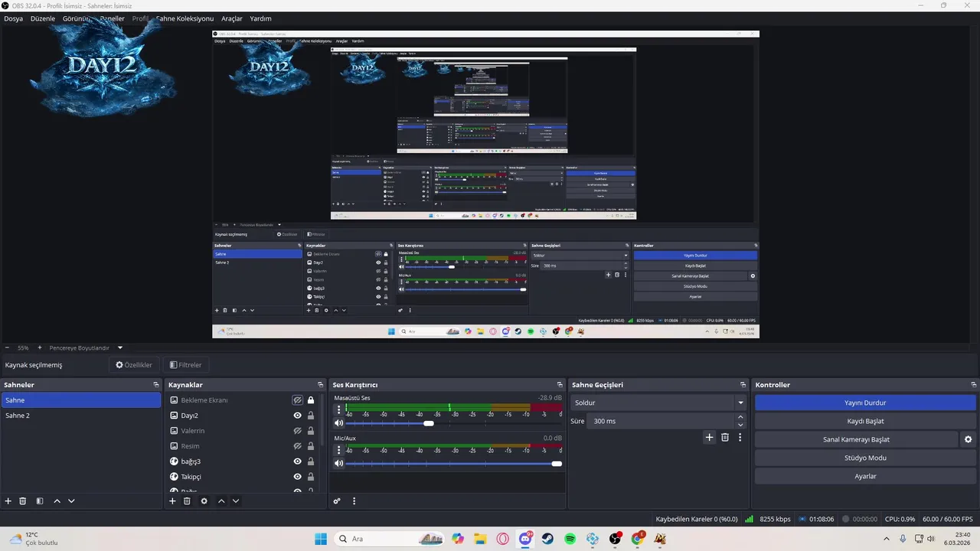The width and height of the screenshot is (980, 551).
Task: Undock the Sahneler panel
Action: tap(156, 385)
